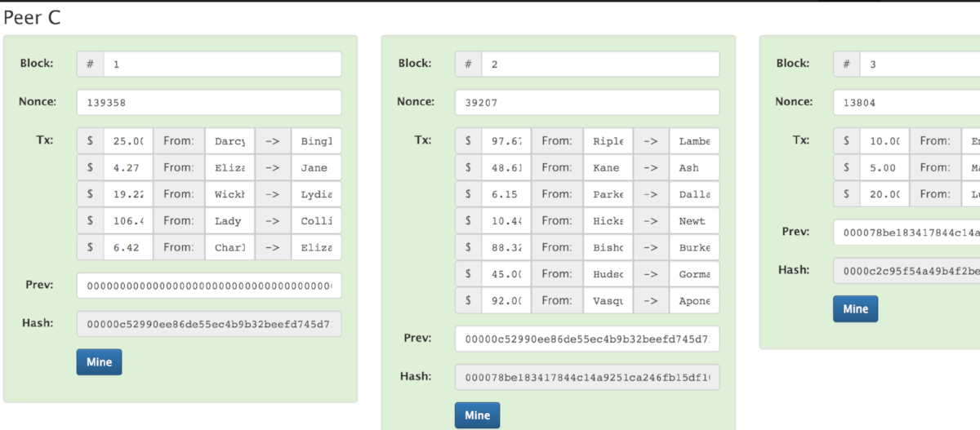The width and height of the screenshot is (980, 430).
Task: Edit amount 4.27 in Block 1
Action: 128,167
